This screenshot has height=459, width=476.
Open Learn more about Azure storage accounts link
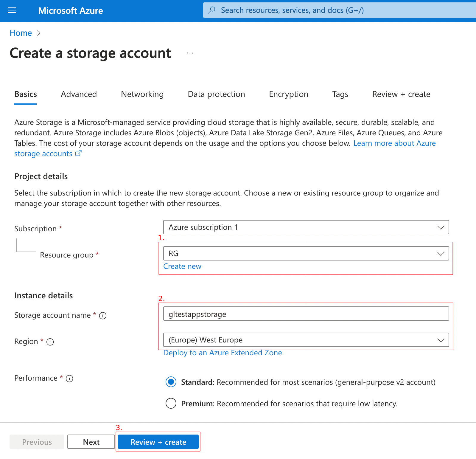coord(394,143)
